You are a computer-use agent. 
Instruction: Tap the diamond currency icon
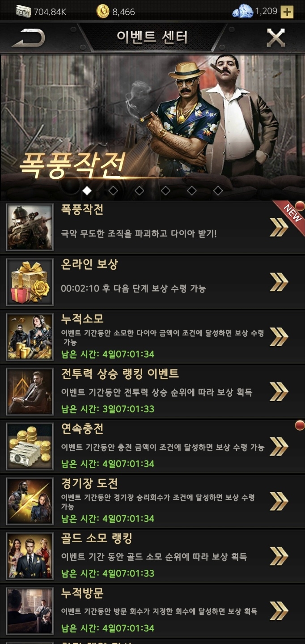point(242,12)
